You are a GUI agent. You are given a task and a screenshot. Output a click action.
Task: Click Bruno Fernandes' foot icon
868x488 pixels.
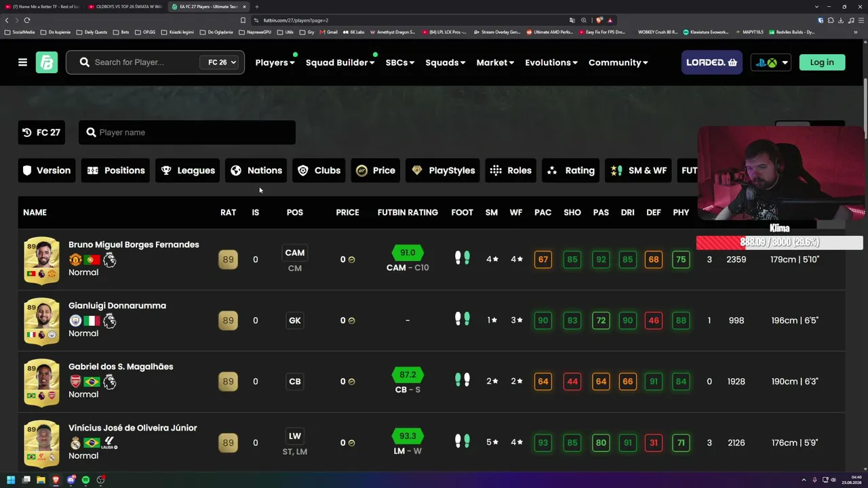tap(462, 258)
